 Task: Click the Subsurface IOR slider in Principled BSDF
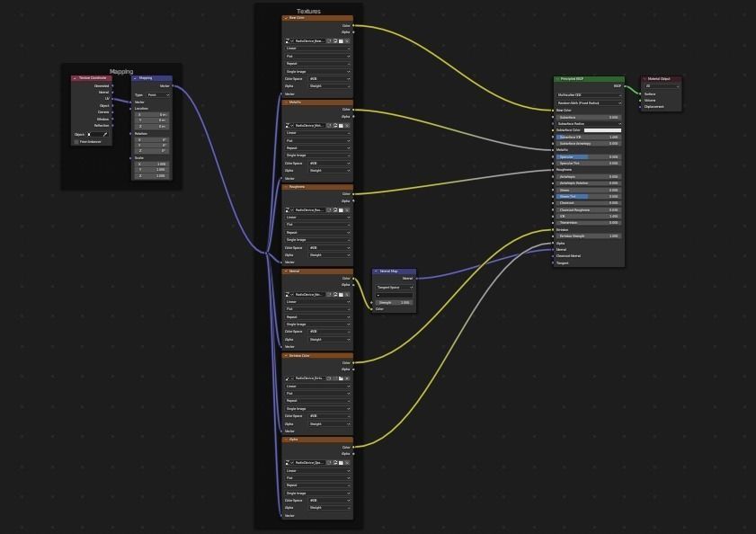(588, 138)
